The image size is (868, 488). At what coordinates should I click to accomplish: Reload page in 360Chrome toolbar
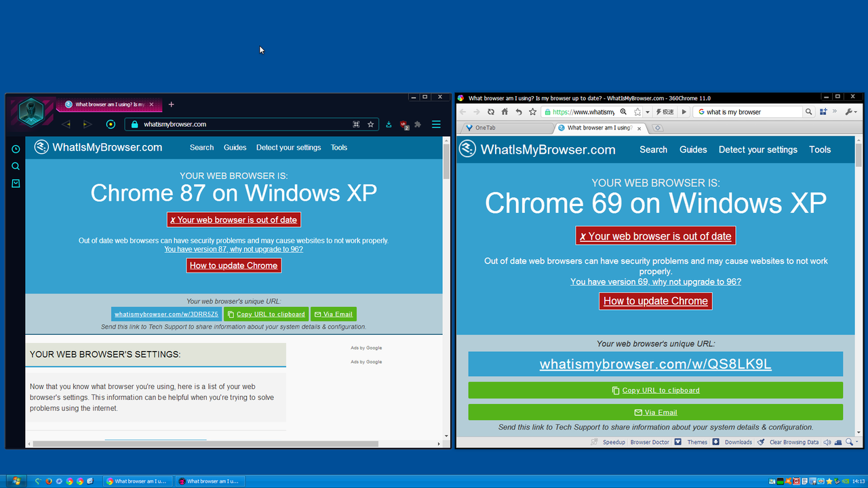point(491,112)
